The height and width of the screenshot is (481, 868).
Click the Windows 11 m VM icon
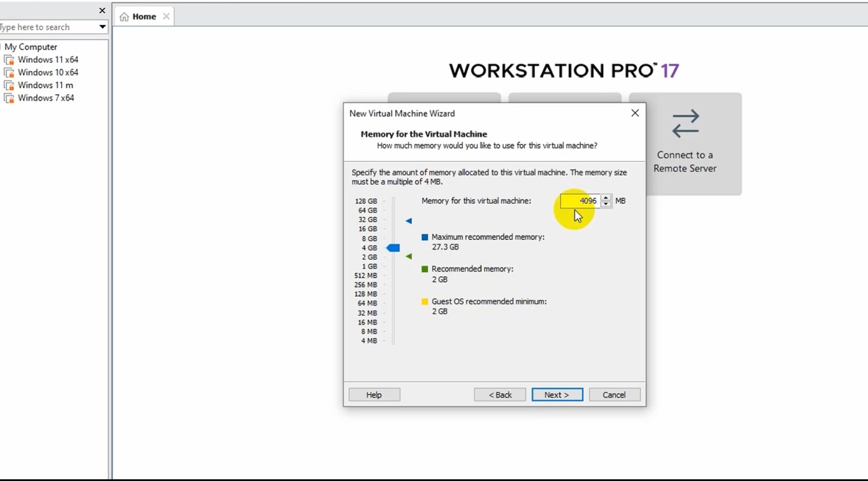pyautogui.click(x=9, y=86)
